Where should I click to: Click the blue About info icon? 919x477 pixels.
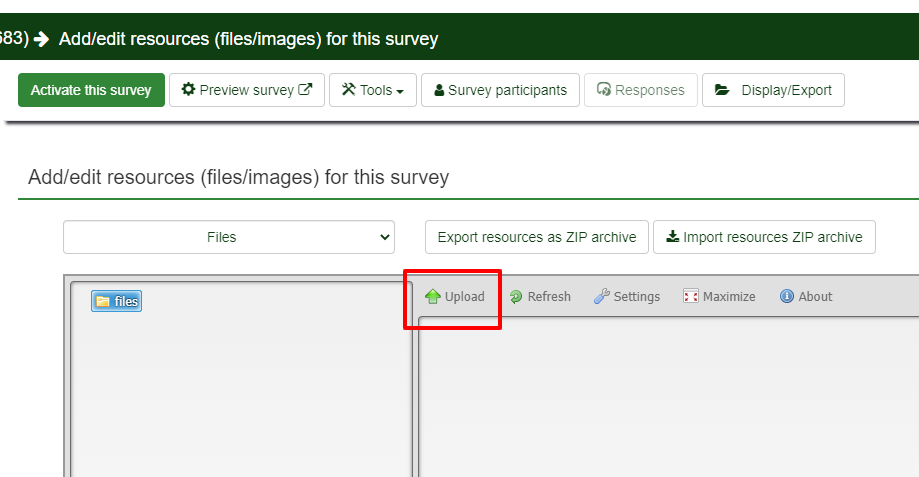(787, 297)
